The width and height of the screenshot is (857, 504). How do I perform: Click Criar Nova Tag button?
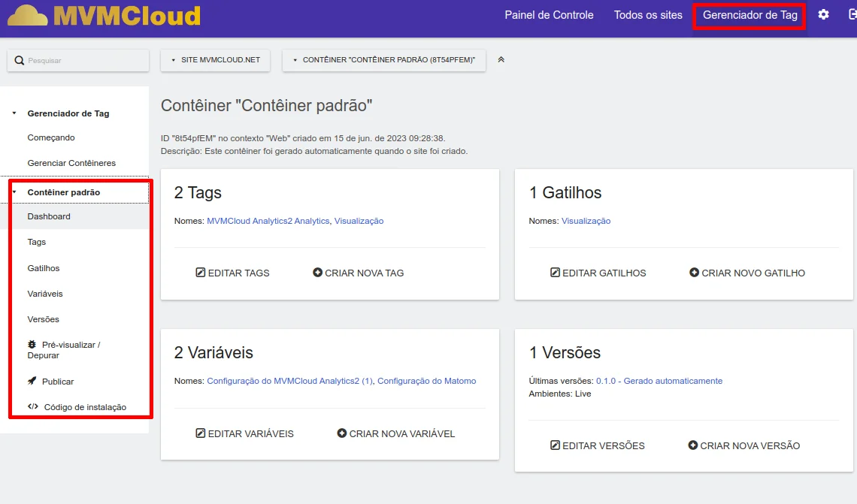[x=359, y=273]
